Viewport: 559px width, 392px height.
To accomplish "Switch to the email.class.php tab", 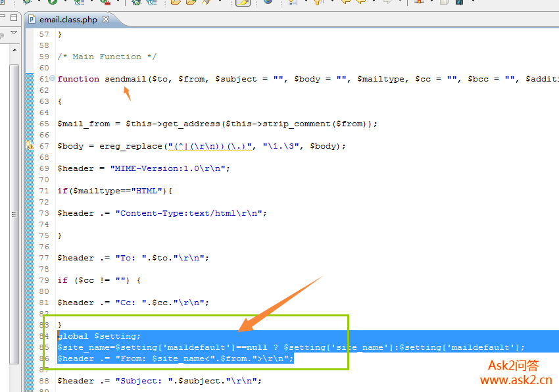I will pos(67,20).
